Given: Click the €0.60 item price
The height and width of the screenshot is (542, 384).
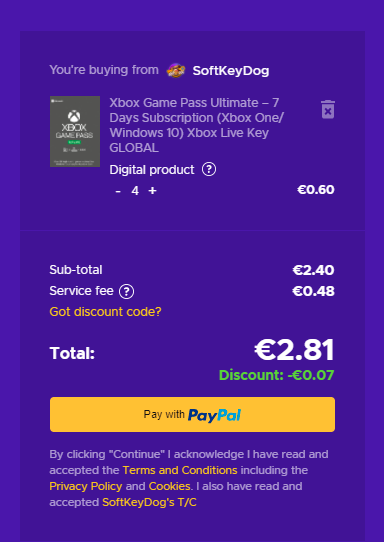Looking at the screenshot, I should pyautogui.click(x=316, y=190).
